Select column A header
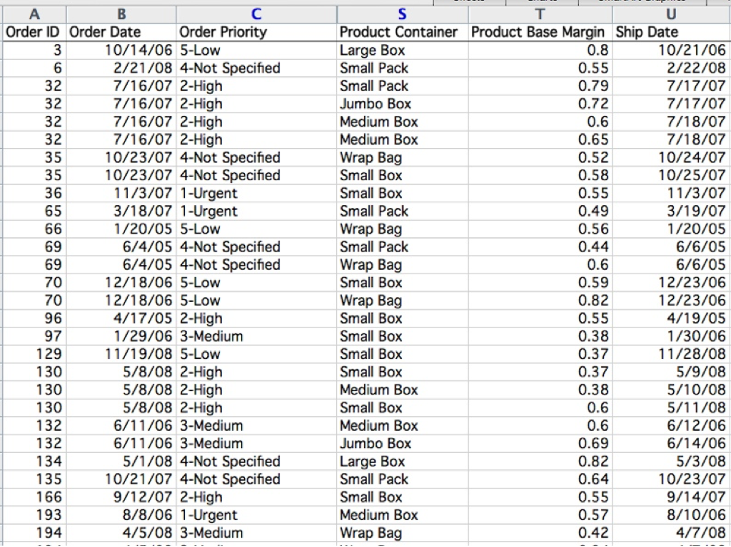 coord(33,14)
